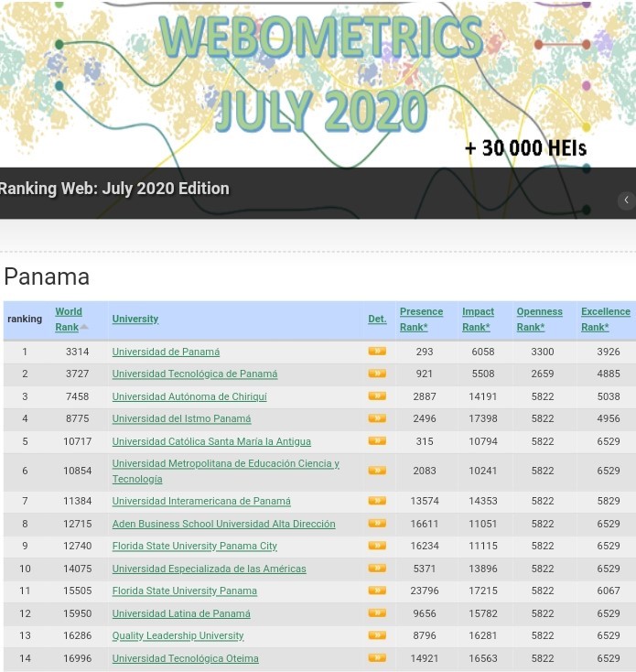This screenshot has width=636, height=672.
Task: Select presence rank value 293
Action: tap(425, 352)
